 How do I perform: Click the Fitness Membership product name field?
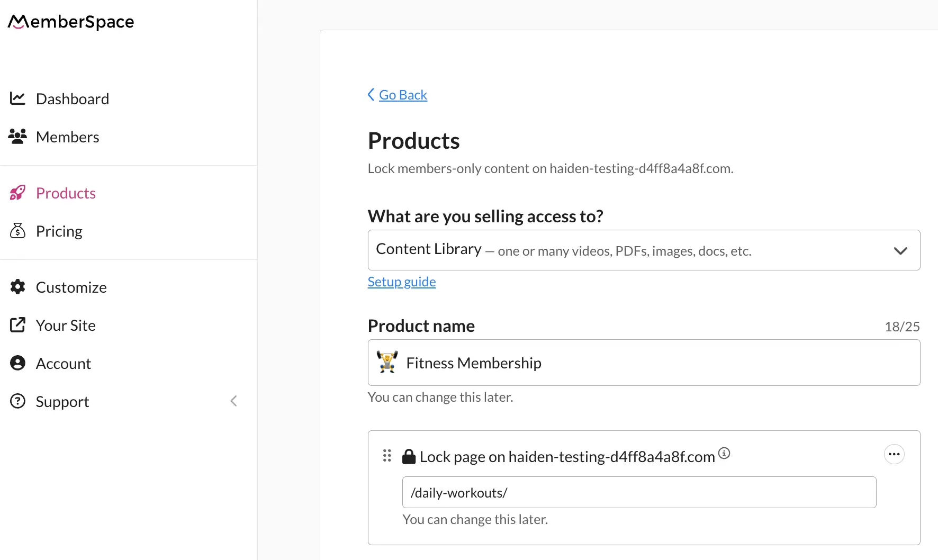[644, 363]
